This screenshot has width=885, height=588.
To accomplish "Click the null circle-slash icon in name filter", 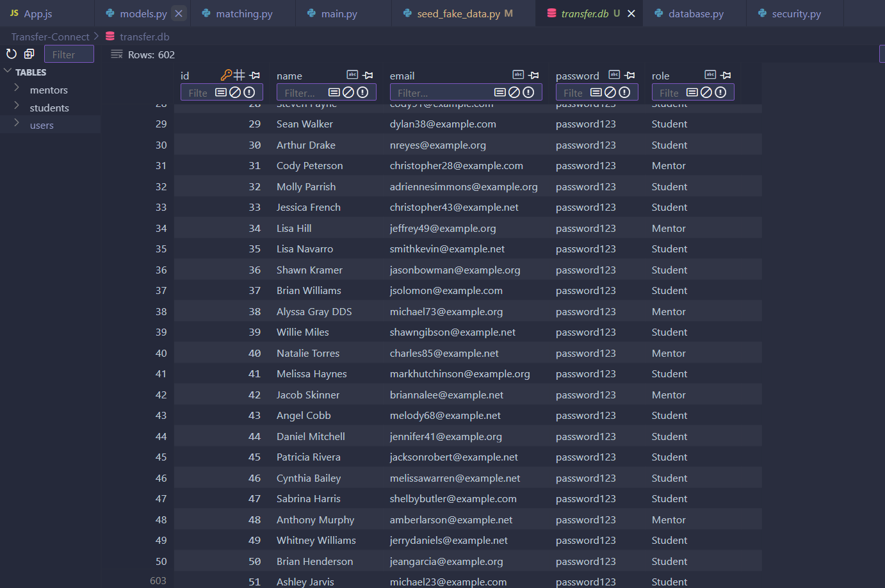I will 348,92.
